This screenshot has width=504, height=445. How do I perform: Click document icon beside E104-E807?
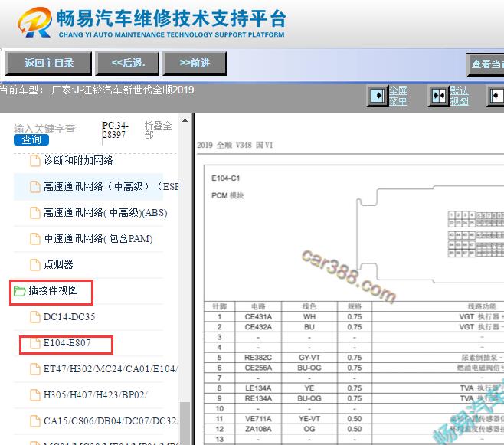[x=34, y=343]
